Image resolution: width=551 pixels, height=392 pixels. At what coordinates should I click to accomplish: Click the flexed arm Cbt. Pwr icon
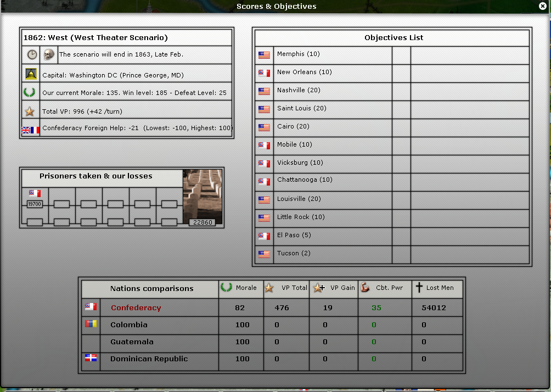coord(365,288)
